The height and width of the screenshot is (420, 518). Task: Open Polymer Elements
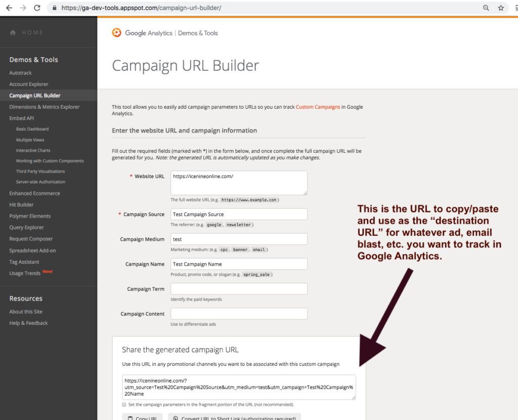[x=30, y=216]
